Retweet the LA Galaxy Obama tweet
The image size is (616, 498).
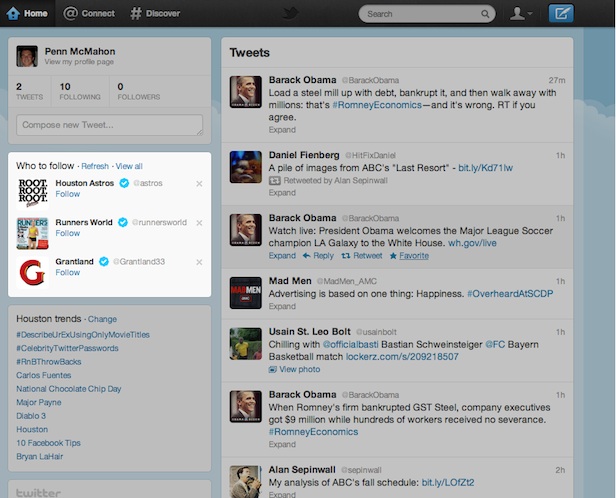click(361, 256)
